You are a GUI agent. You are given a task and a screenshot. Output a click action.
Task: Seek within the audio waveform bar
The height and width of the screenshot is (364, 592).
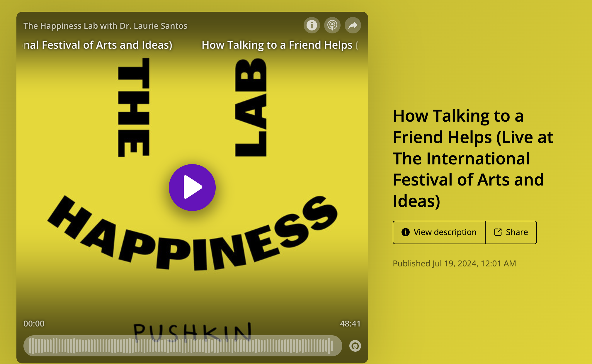coord(183,346)
